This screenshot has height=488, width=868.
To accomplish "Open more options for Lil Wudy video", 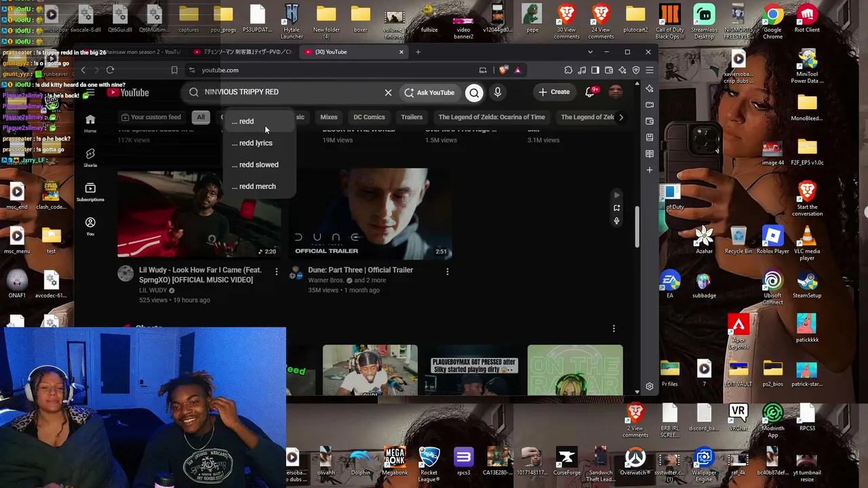I will click(276, 271).
